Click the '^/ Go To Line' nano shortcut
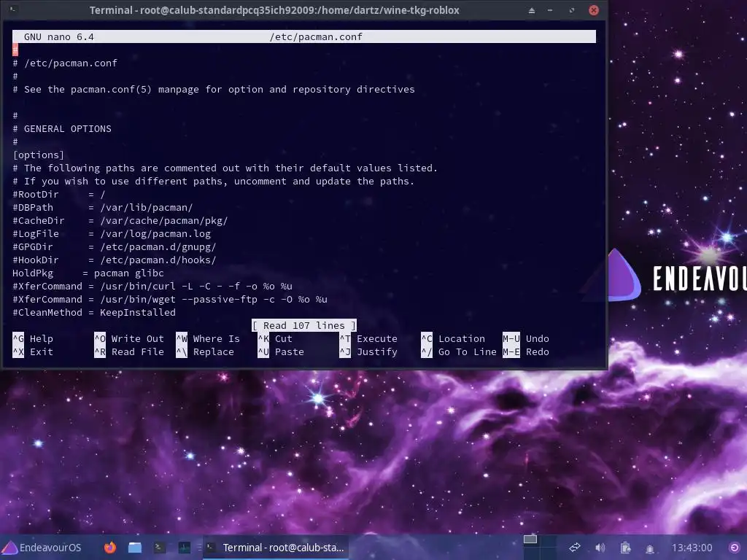The width and height of the screenshot is (747, 560). coord(459,352)
